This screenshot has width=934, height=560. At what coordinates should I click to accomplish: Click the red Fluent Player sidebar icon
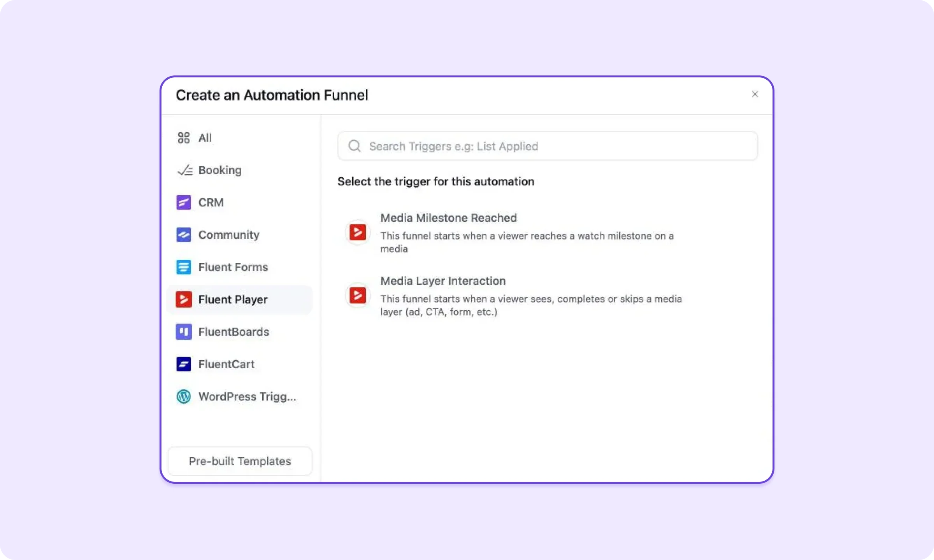pyautogui.click(x=183, y=299)
